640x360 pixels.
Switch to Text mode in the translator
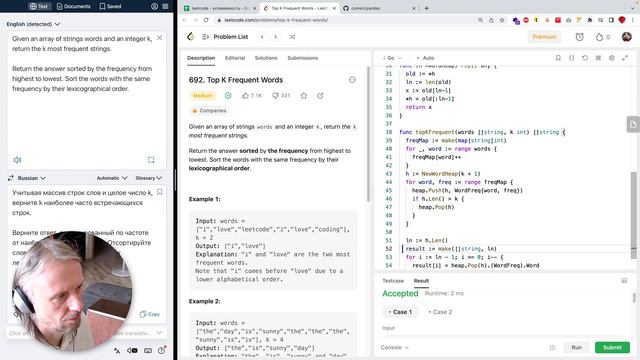click(x=39, y=6)
